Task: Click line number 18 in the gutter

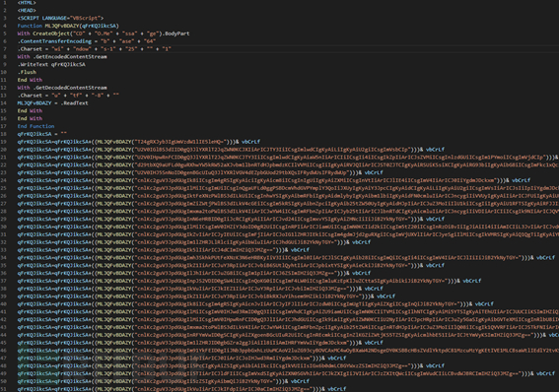Action: (x=4, y=134)
